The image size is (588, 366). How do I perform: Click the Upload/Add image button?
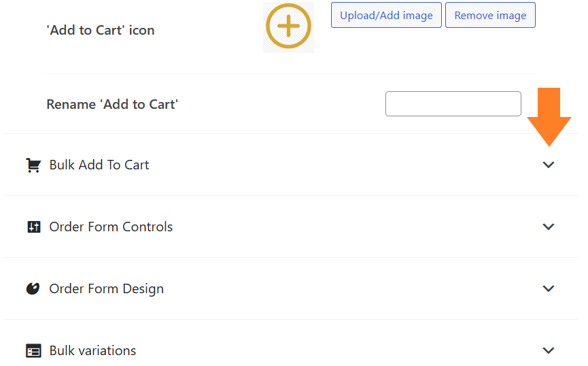pyautogui.click(x=386, y=15)
